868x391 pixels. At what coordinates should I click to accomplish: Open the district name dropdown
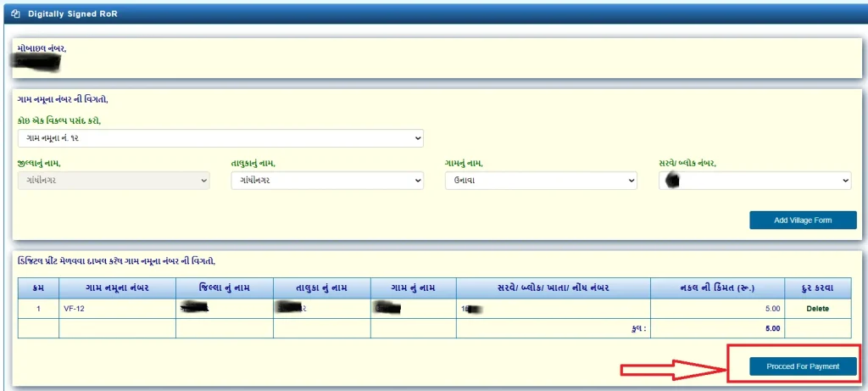(x=113, y=181)
